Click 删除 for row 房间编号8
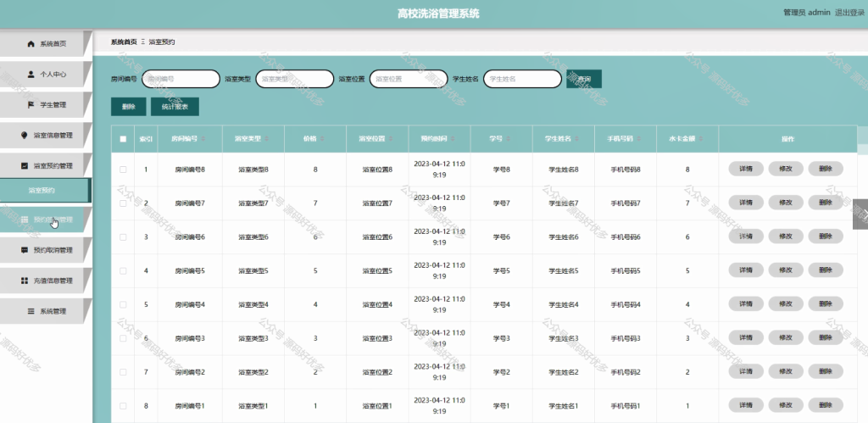This screenshot has width=868, height=423. point(826,169)
